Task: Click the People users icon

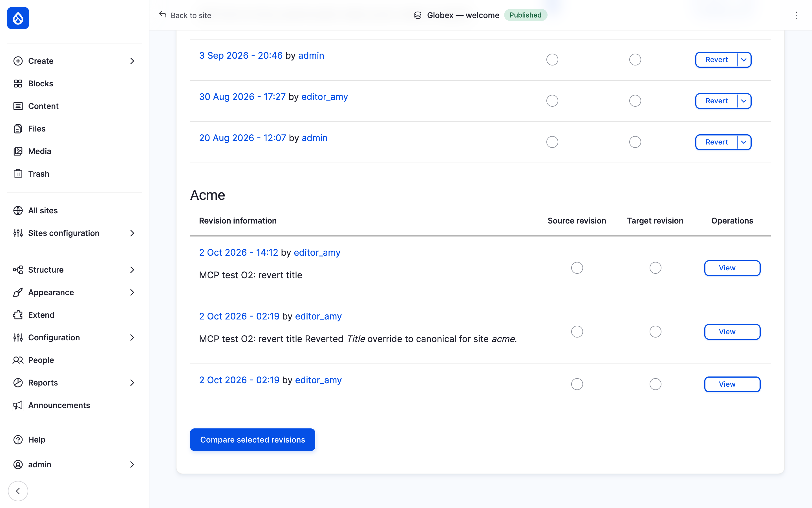Action: [18, 360]
